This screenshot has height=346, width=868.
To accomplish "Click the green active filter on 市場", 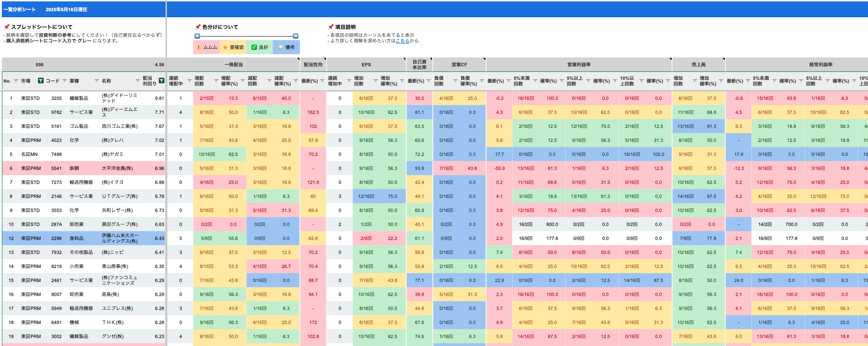I will click(x=41, y=81).
